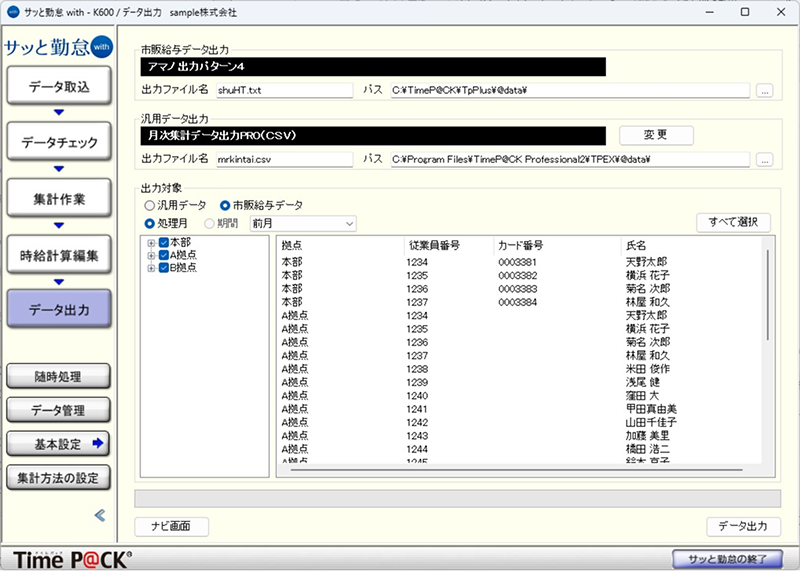Toggle A拠点 checkbox in tree
Viewport: 800px width, 571px height.
(164, 255)
